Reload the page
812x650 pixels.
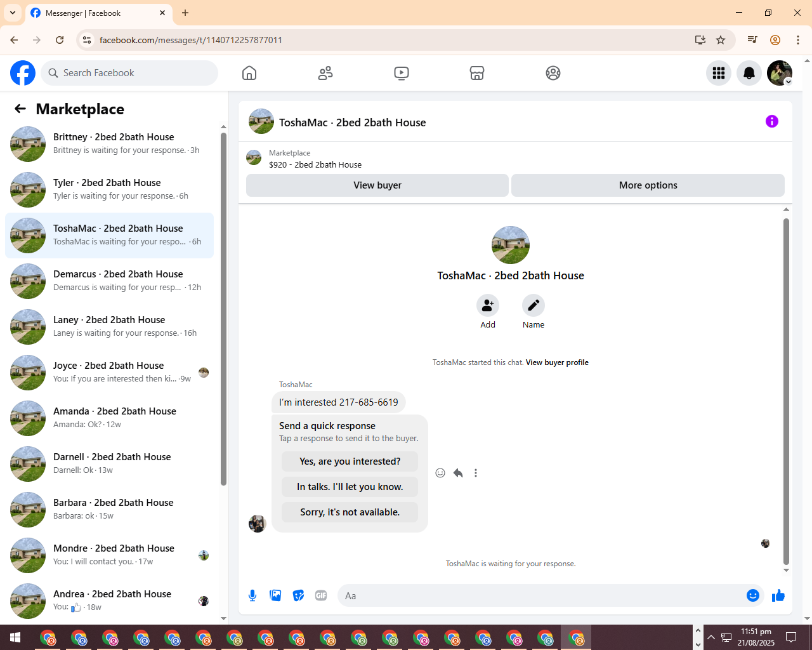coord(60,40)
